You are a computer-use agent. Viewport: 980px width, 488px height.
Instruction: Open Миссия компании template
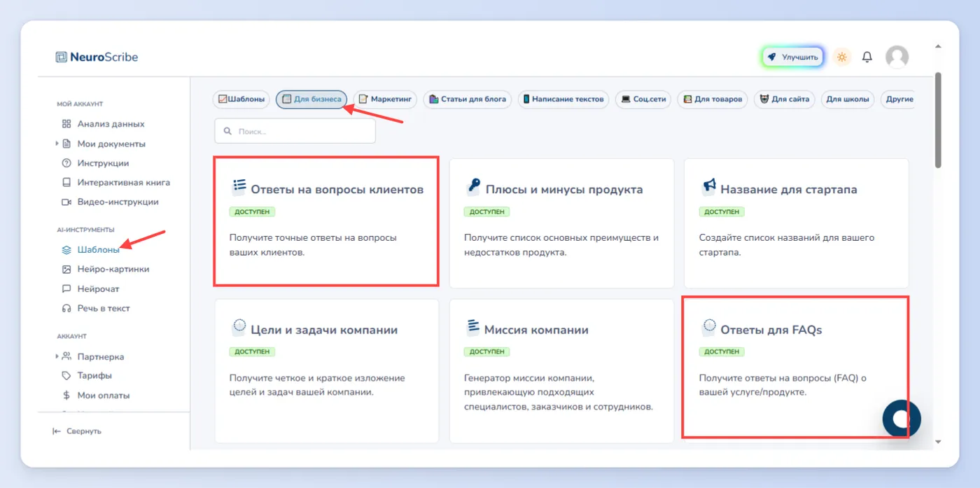(x=561, y=371)
